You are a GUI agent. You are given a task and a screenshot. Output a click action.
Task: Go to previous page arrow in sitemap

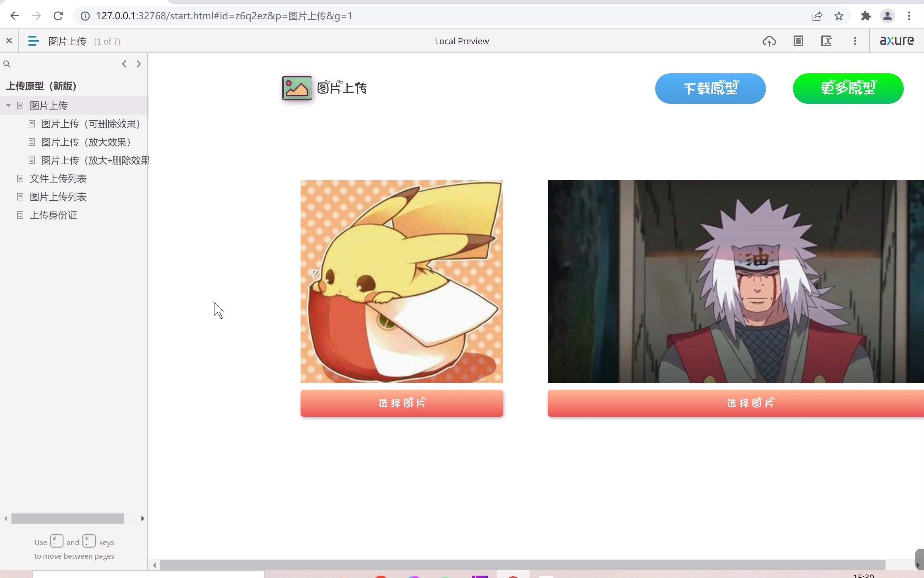click(124, 64)
